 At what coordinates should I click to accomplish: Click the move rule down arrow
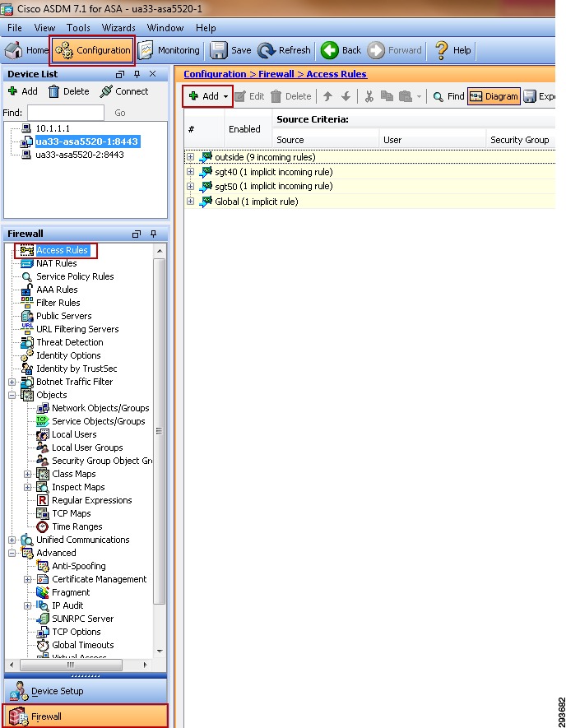(x=346, y=96)
